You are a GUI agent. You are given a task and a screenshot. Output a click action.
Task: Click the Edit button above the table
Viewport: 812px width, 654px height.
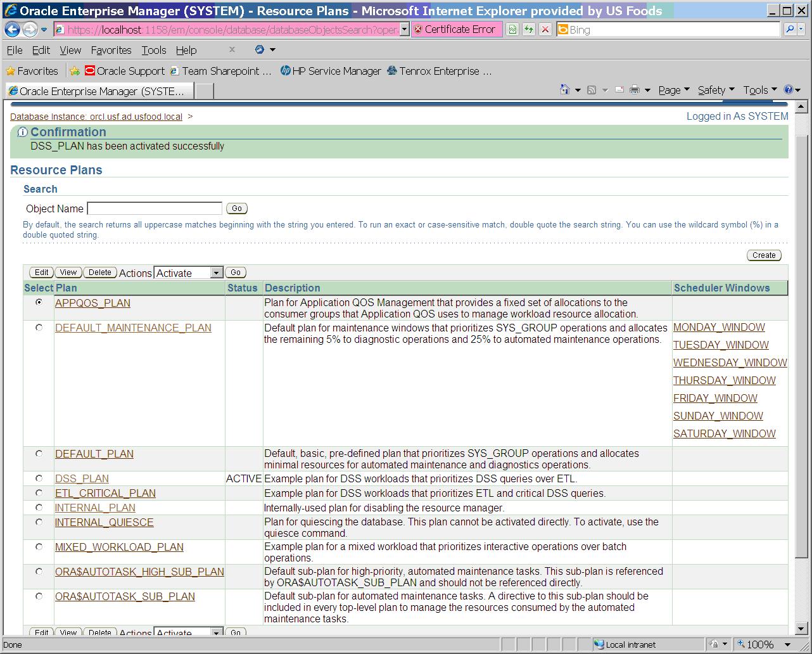[x=42, y=272]
